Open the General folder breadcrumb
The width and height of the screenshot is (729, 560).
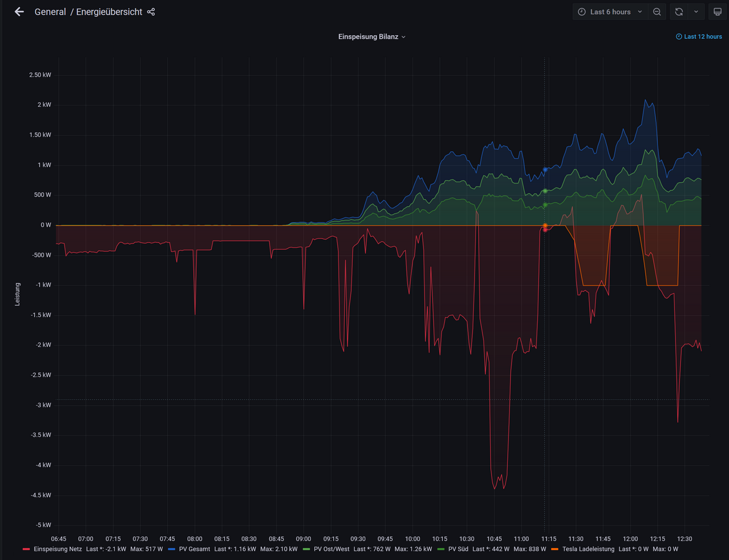point(50,12)
